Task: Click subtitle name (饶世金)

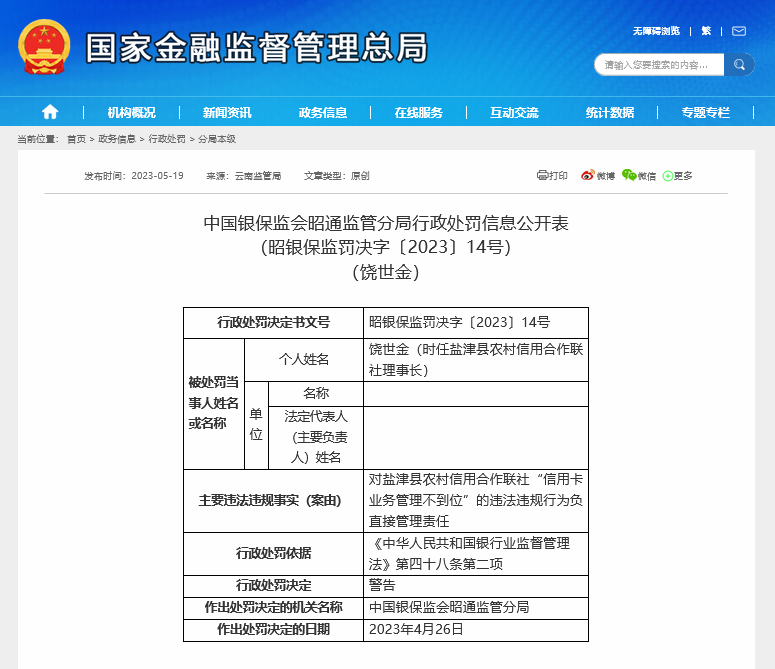Action: click(386, 272)
